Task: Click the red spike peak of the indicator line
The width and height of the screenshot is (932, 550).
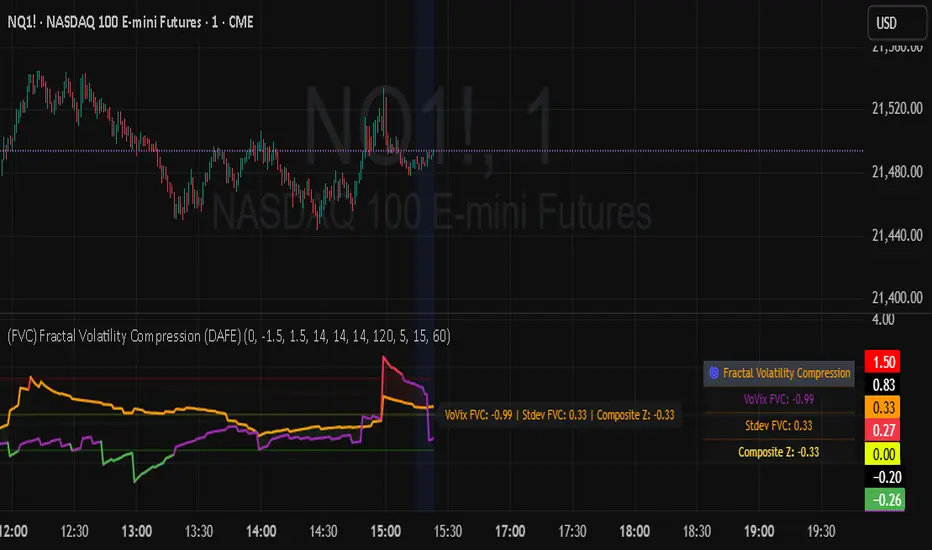Action: pos(384,357)
